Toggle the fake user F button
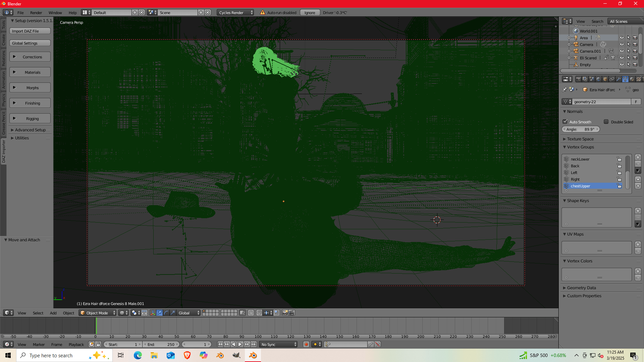The width and height of the screenshot is (644, 362). [636, 102]
